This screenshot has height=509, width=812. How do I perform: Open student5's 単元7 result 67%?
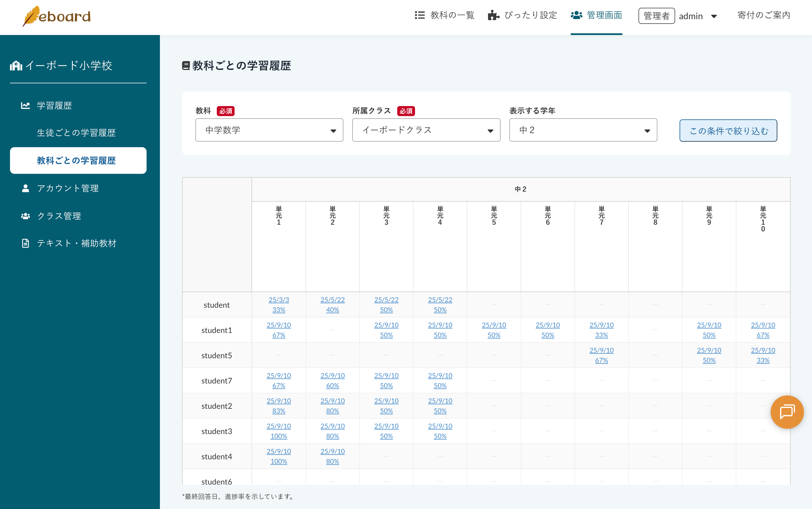pyautogui.click(x=601, y=355)
